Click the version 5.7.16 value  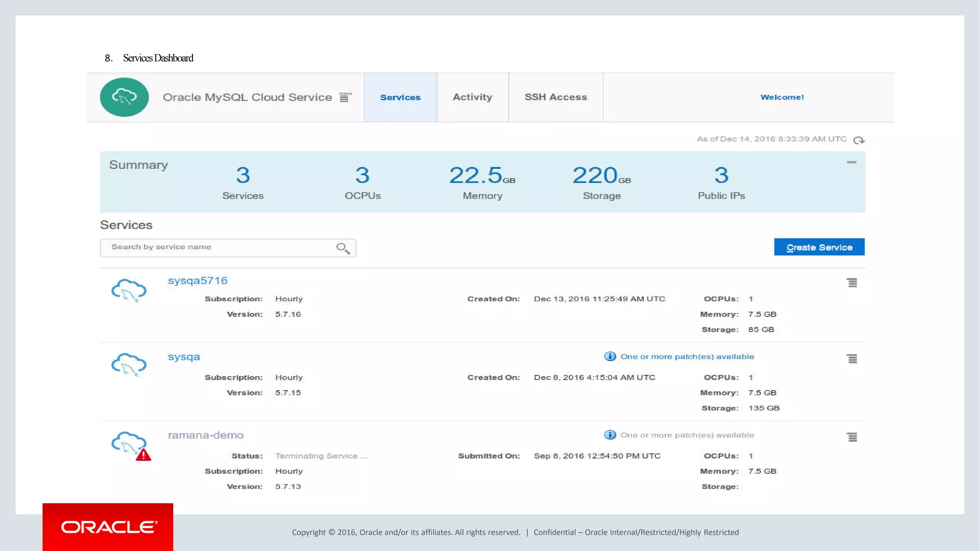[x=288, y=314]
